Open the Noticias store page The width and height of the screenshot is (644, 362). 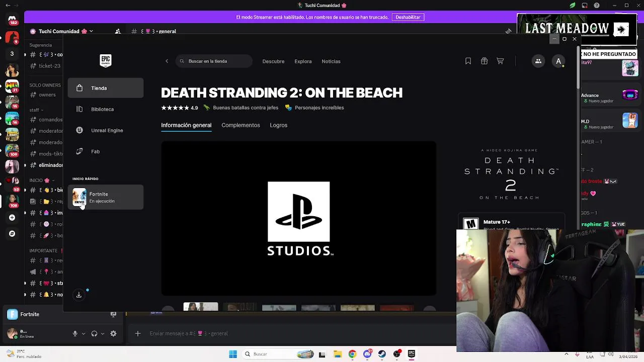point(331,61)
